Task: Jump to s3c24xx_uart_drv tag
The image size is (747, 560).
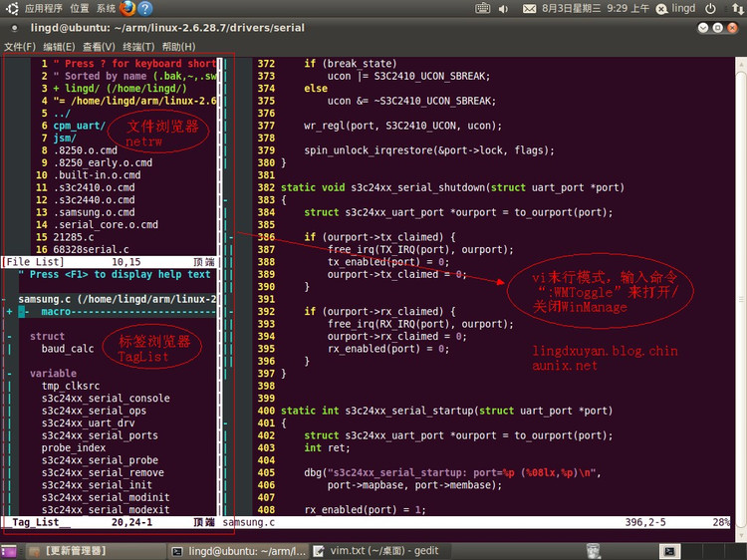Action: (x=88, y=423)
